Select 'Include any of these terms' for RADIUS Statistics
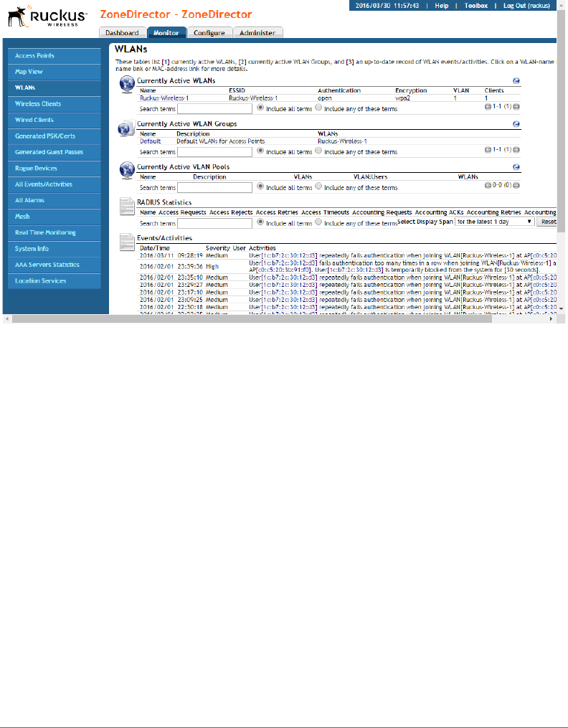 click(x=318, y=222)
